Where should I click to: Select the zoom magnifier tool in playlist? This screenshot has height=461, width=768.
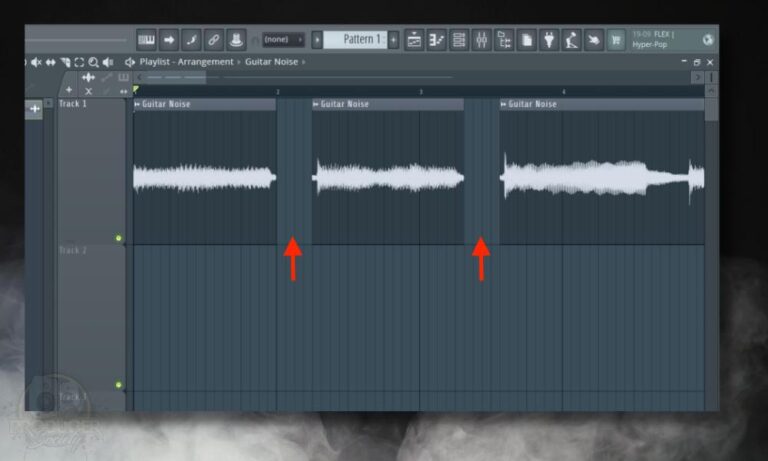point(93,62)
